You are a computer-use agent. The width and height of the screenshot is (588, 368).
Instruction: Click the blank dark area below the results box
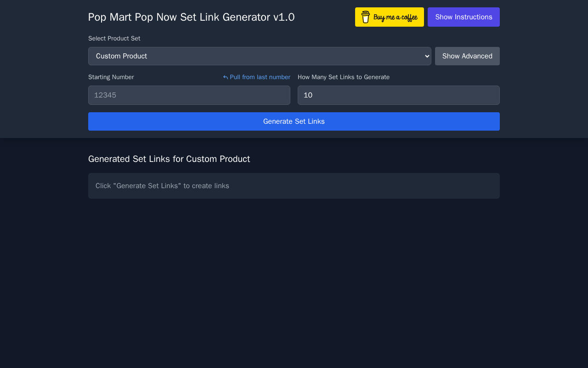[x=294, y=276]
